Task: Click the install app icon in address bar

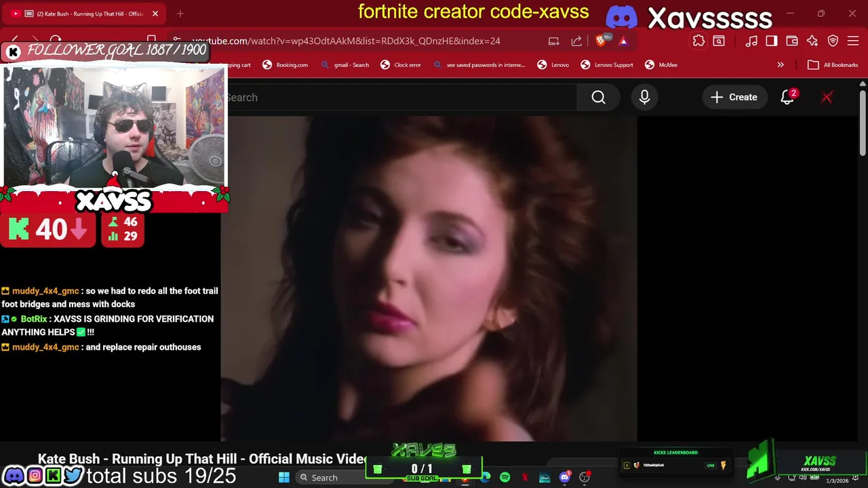Action: [554, 41]
